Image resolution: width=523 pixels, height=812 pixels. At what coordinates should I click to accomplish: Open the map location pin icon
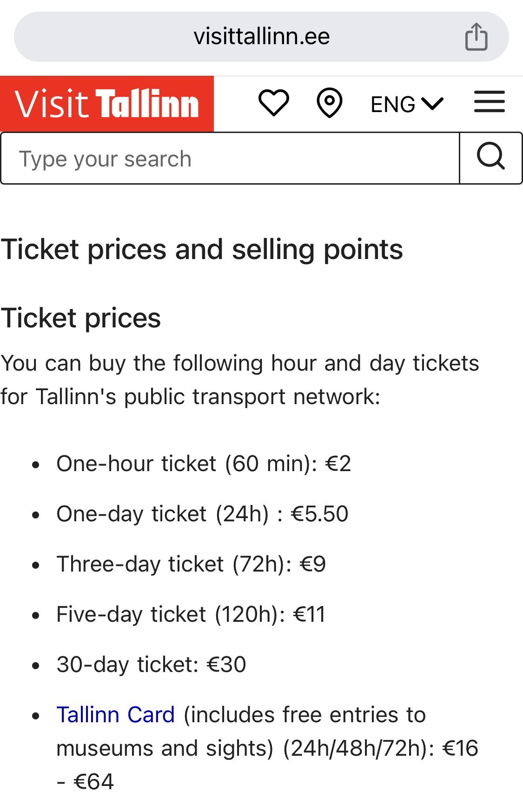tap(330, 103)
